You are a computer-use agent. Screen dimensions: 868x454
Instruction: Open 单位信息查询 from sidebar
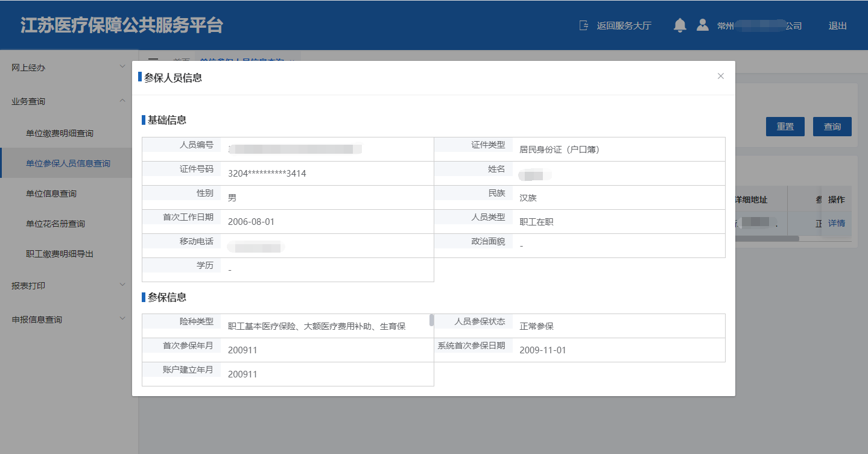click(51, 194)
